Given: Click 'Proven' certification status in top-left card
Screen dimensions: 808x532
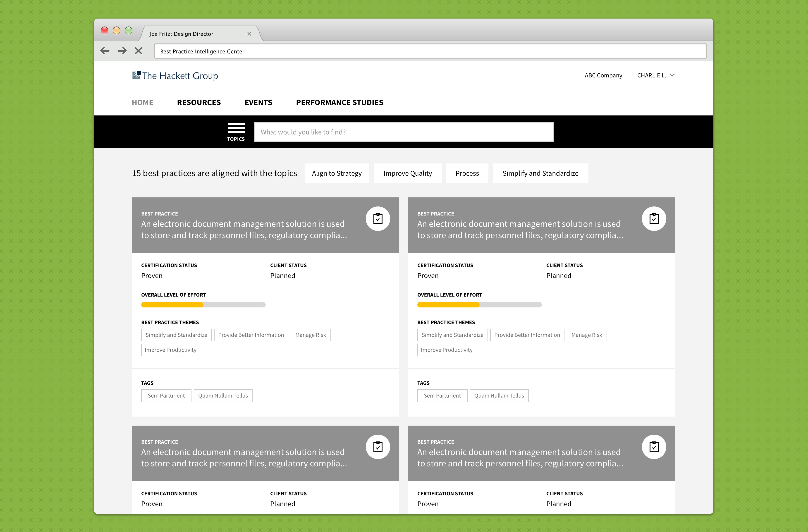Looking at the screenshot, I should point(152,276).
